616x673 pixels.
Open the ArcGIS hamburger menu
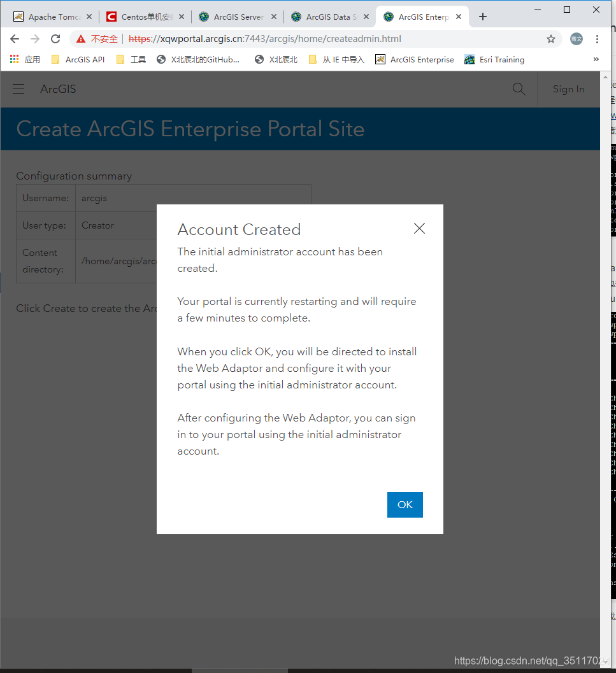pos(18,89)
